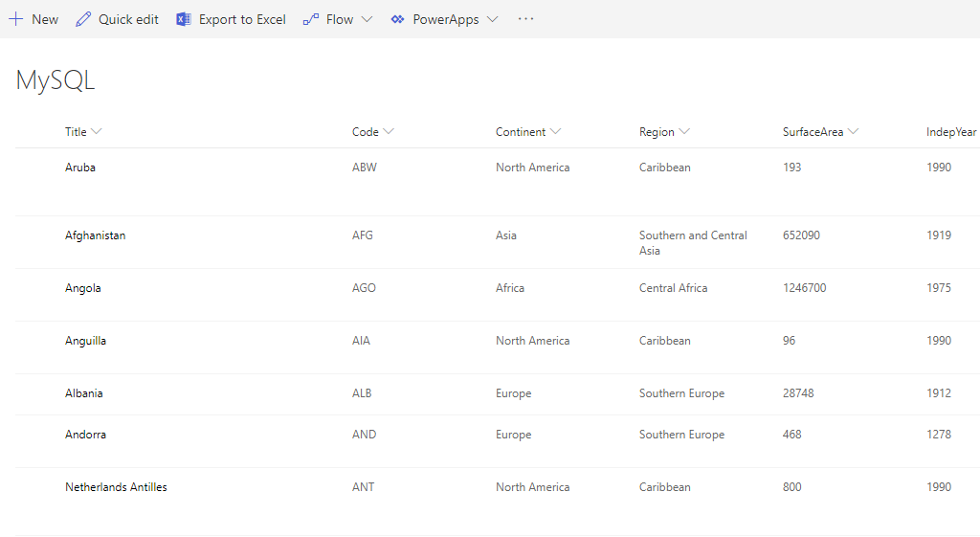Select the Angola row
Screen dimensions: 980x537
(x=38, y=288)
